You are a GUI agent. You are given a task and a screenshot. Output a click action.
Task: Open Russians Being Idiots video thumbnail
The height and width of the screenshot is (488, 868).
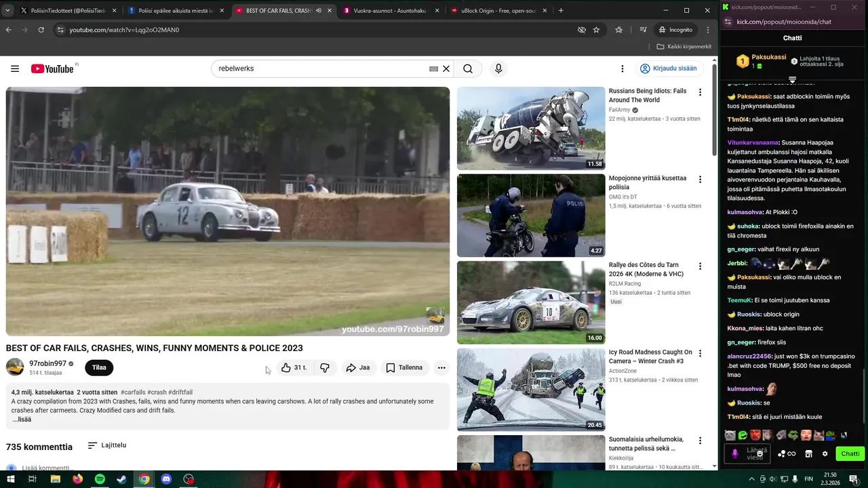pyautogui.click(x=531, y=128)
